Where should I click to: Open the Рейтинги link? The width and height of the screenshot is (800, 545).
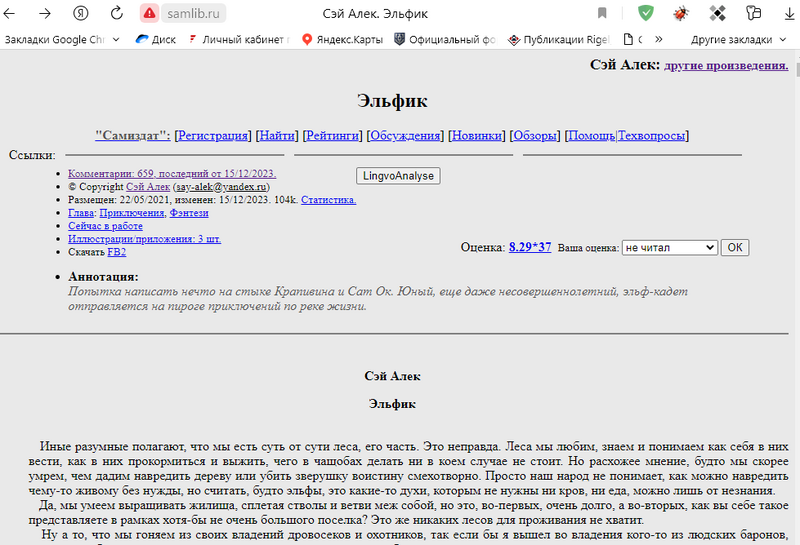333,136
